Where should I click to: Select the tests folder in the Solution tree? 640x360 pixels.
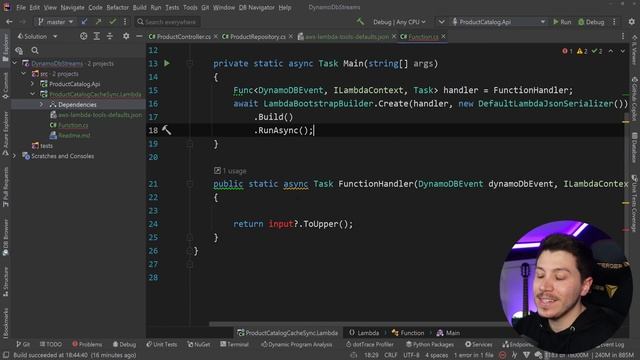(46, 146)
